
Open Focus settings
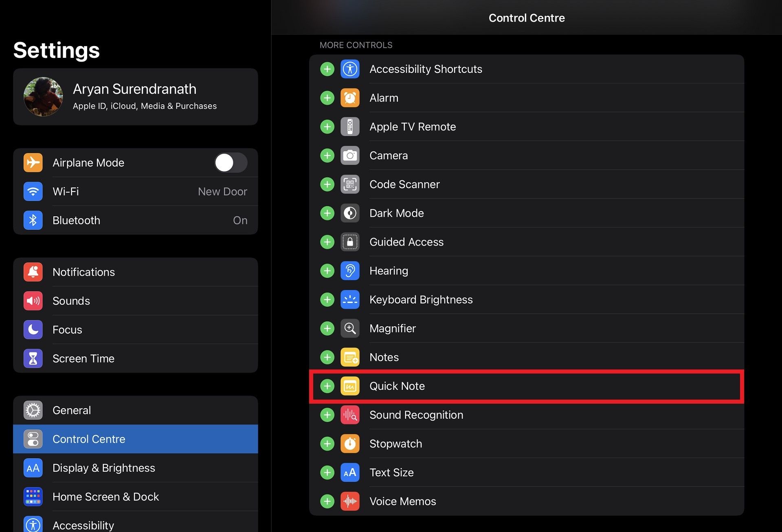[135, 330]
